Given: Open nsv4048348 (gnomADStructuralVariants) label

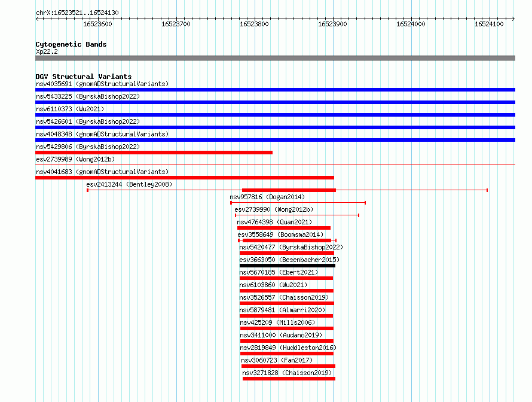Looking at the screenshot, I should 102,134.
